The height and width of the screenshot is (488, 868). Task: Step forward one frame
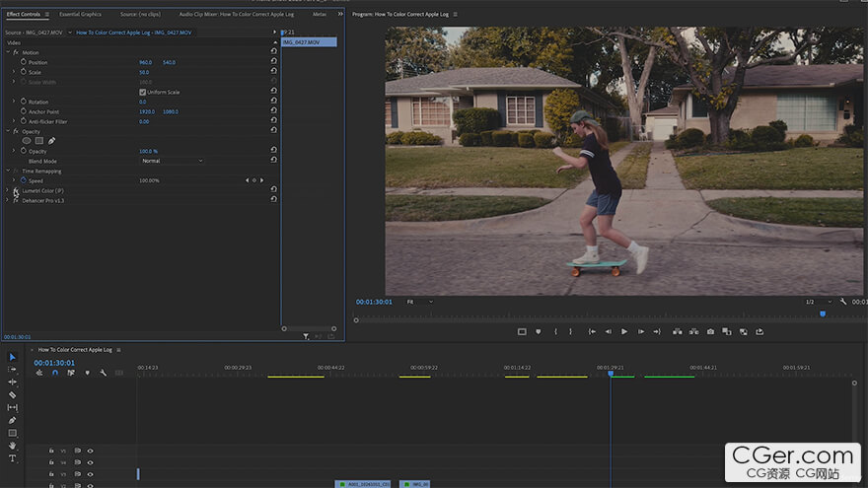click(640, 332)
